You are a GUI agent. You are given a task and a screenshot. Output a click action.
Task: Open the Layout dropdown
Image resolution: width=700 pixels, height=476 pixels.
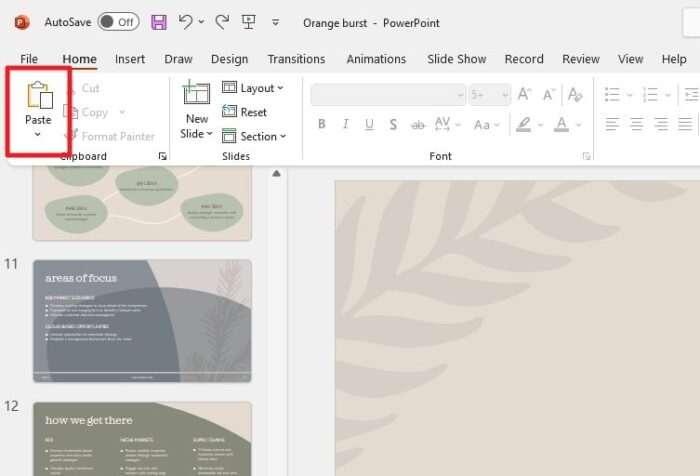click(253, 88)
